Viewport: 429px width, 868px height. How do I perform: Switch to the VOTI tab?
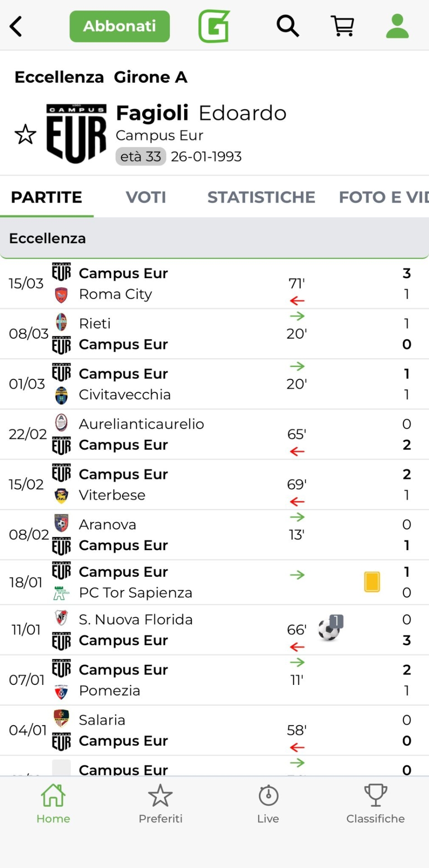[x=146, y=197]
